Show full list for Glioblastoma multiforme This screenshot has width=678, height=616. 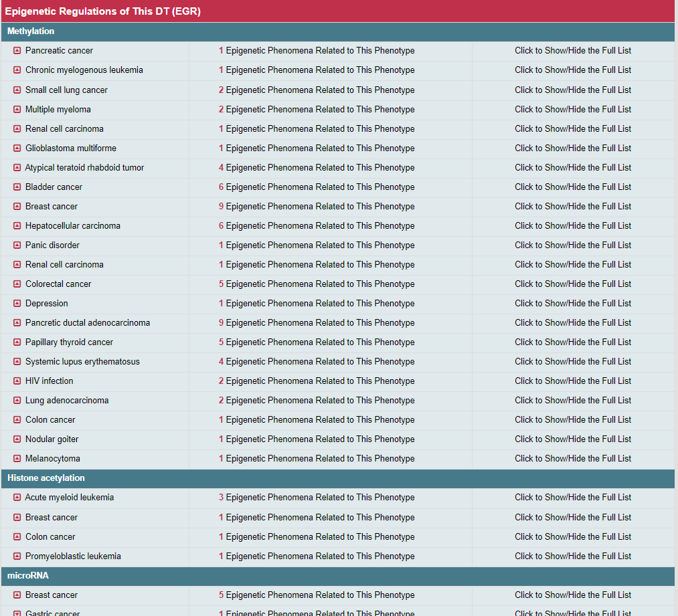[573, 148]
